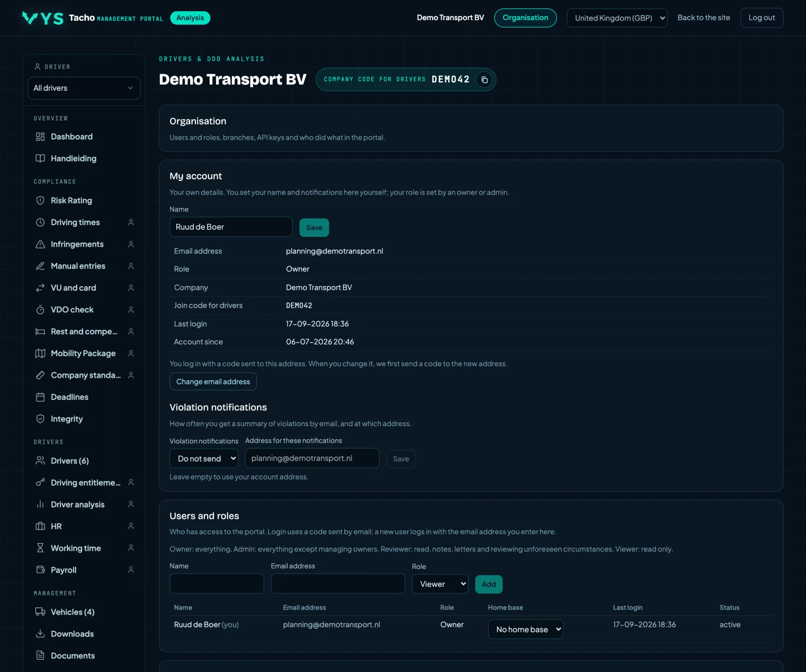
Task: Open the Do not send notifications dropdown
Action: [x=204, y=458]
